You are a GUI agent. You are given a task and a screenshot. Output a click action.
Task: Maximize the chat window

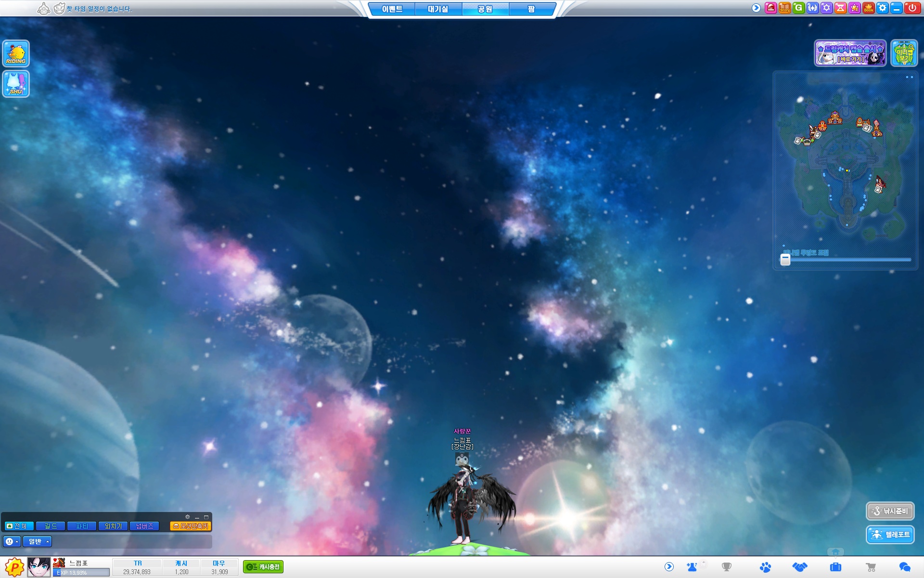click(x=206, y=517)
